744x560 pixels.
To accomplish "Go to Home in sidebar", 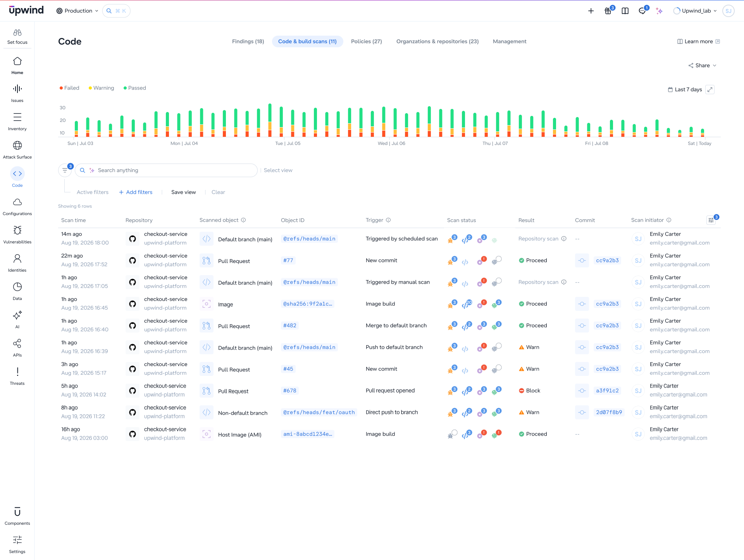I will pos(17,66).
